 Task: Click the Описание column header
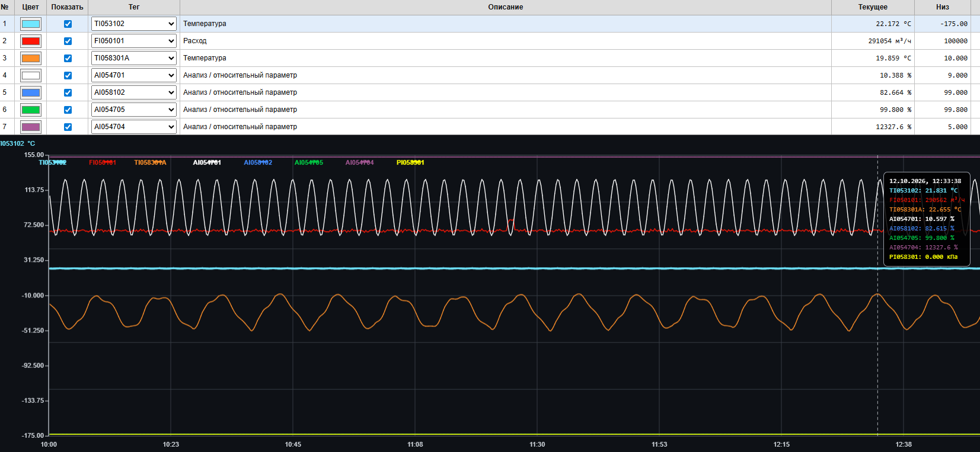[x=506, y=7]
